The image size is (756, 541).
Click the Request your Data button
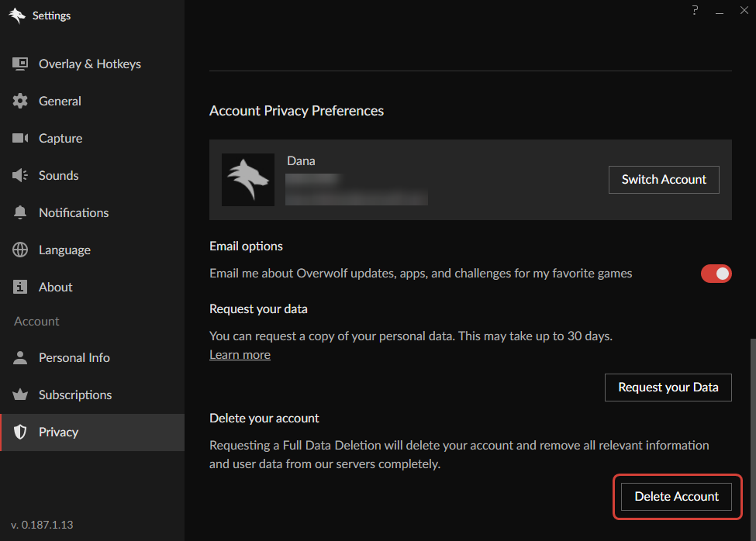668,388
